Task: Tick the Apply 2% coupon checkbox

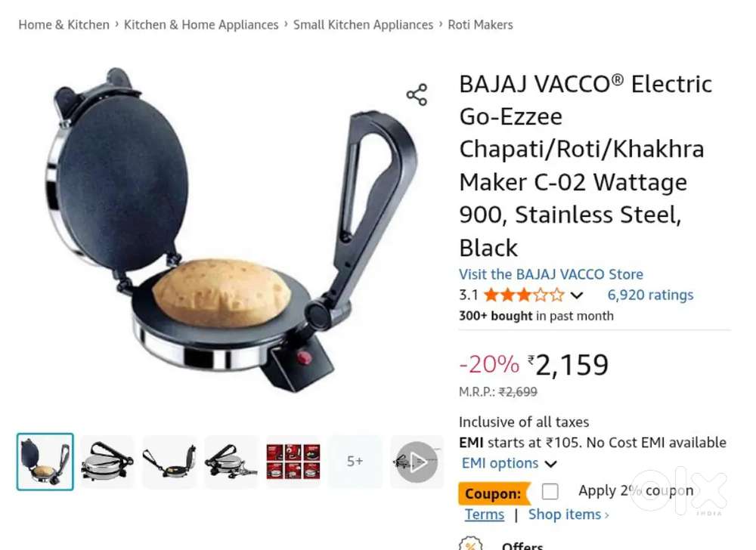Action: click(550, 492)
